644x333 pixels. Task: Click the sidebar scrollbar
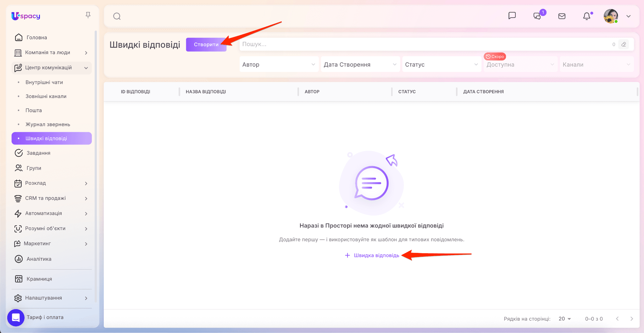point(96,166)
